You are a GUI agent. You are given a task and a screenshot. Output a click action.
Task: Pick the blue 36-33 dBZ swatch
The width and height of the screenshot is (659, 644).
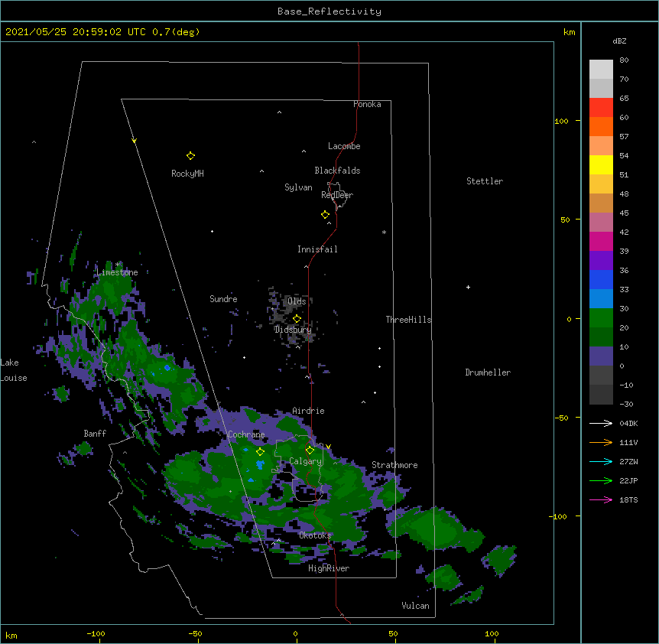[x=601, y=279]
